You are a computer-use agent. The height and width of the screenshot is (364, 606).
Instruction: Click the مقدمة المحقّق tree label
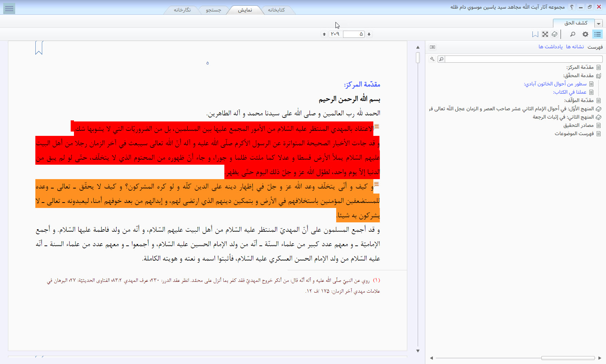pyautogui.click(x=579, y=76)
